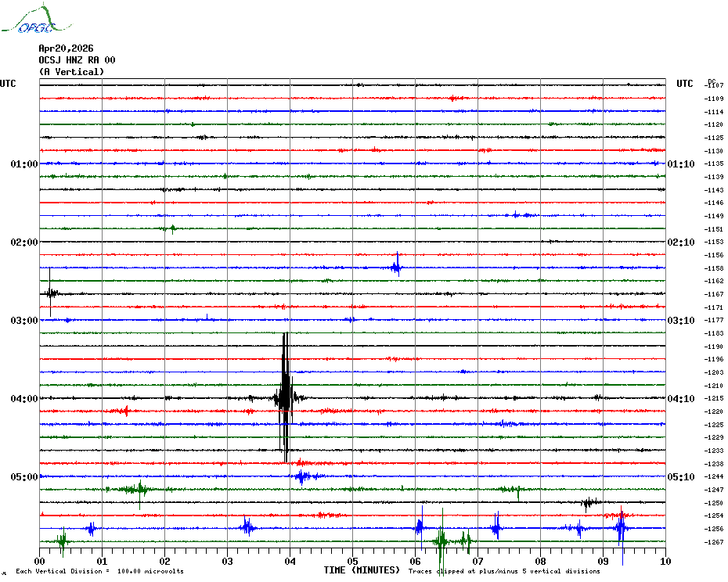The width and height of the screenshot is (728, 582).
Task: Click the right "01:10" time label
Action: tap(681, 163)
